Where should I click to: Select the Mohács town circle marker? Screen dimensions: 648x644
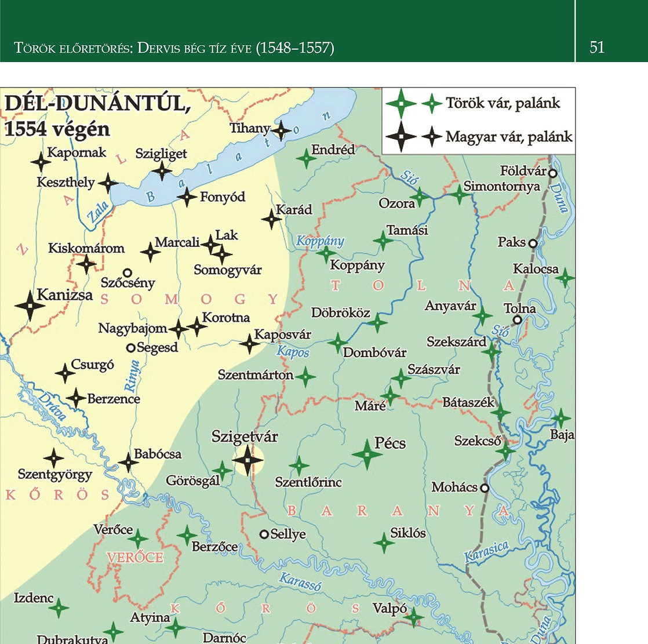pyautogui.click(x=485, y=487)
